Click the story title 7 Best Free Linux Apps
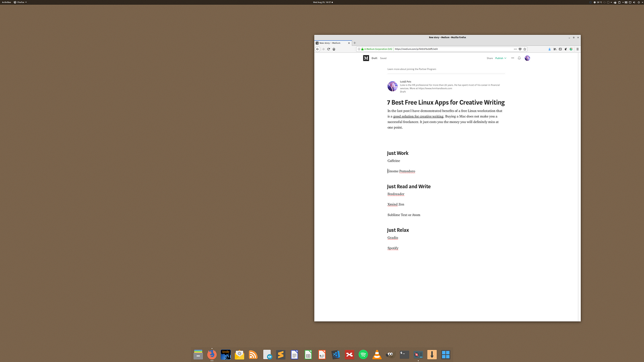The image size is (644, 362). [x=446, y=103]
